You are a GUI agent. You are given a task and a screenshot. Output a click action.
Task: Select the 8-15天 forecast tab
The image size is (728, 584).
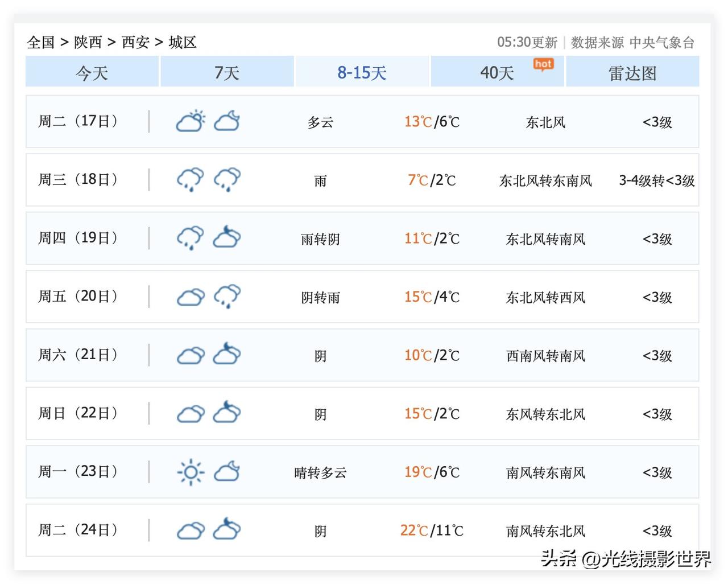[362, 72]
